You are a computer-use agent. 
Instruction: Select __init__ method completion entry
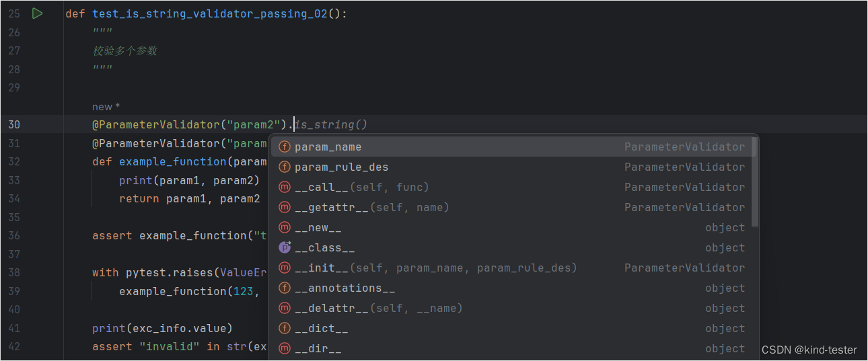pyautogui.click(x=513, y=268)
